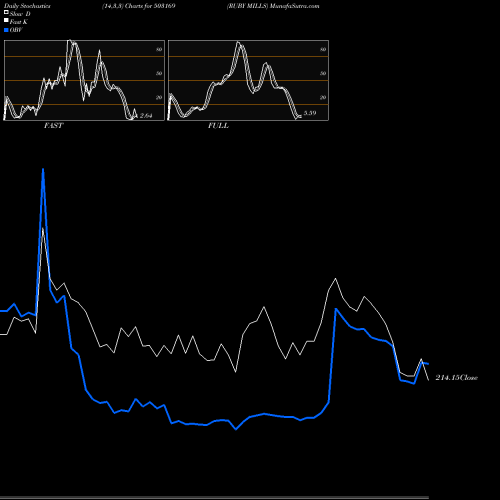Click the 80 level label in FULL chart
The height and width of the screenshot is (500, 500).
[323, 49]
